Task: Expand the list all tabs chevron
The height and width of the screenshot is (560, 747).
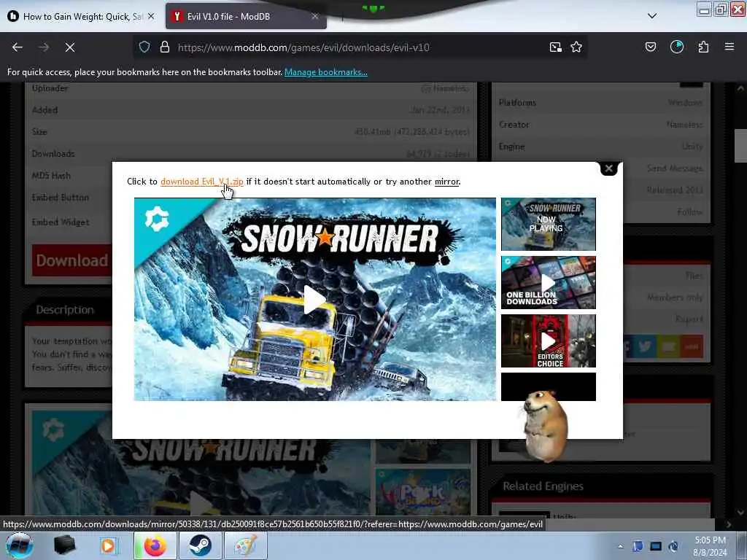Action: click(x=652, y=16)
